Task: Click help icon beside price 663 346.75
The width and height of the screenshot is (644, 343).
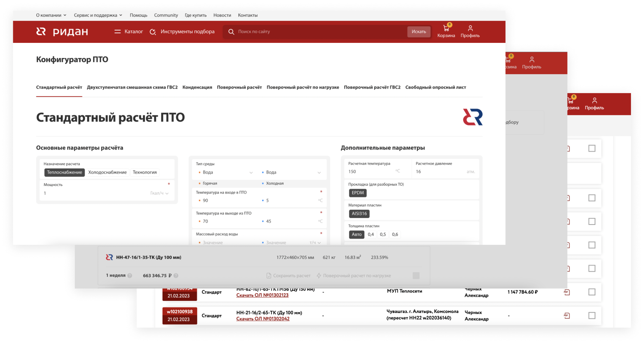Action: click(176, 276)
